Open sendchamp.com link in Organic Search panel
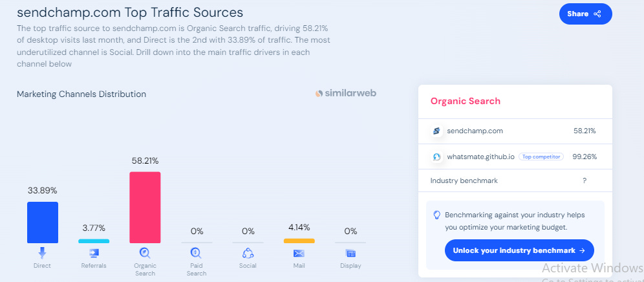This screenshot has height=282, width=644. point(475,131)
